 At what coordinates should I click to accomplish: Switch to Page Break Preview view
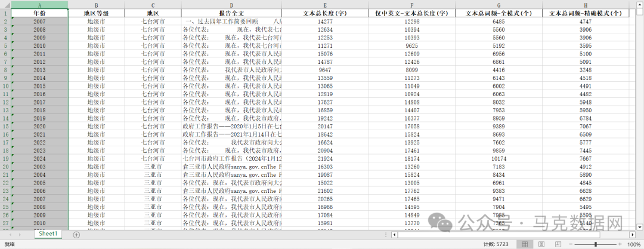(x=558, y=244)
